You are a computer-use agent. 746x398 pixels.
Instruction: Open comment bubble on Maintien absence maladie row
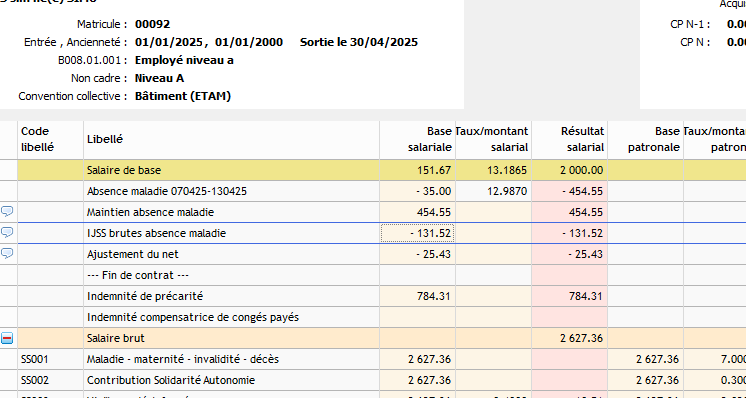(x=7, y=211)
